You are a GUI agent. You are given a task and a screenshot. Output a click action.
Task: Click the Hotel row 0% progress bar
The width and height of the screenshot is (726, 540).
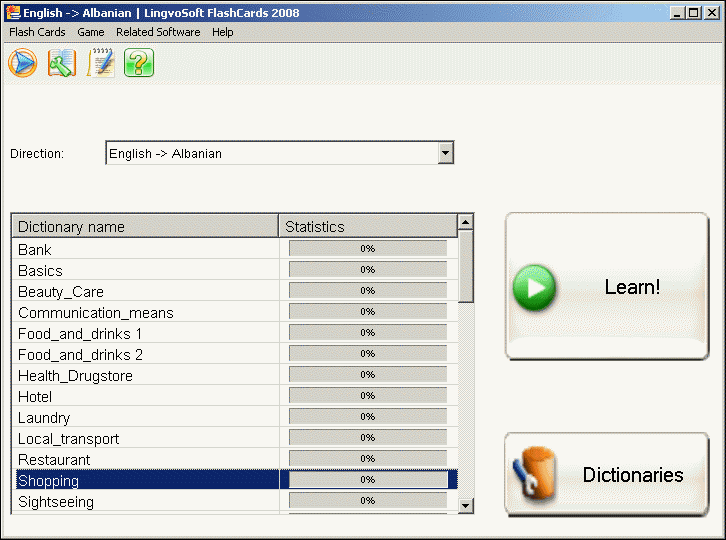[x=368, y=396]
